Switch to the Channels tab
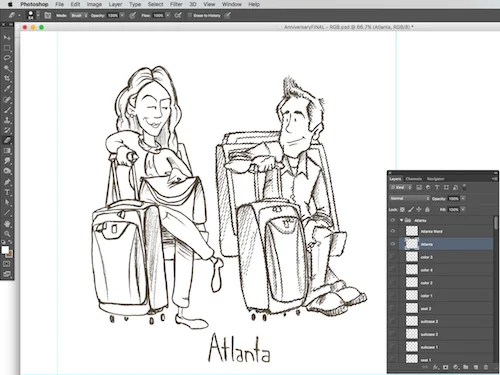 pos(413,179)
